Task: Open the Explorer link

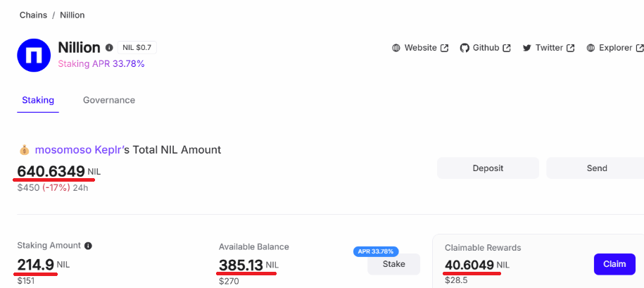Action: pyautogui.click(x=615, y=48)
